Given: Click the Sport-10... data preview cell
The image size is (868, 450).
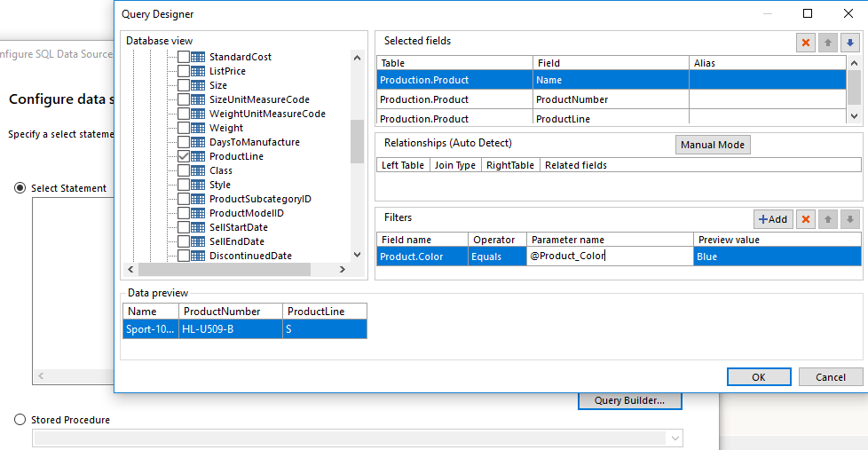Looking at the screenshot, I should point(151,328).
